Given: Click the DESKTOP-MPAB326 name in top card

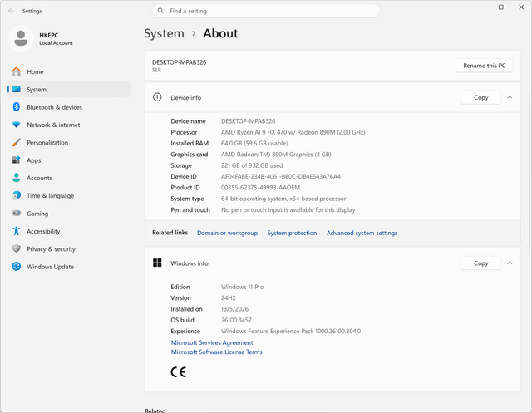Looking at the screenshot, I should [180, 62].
